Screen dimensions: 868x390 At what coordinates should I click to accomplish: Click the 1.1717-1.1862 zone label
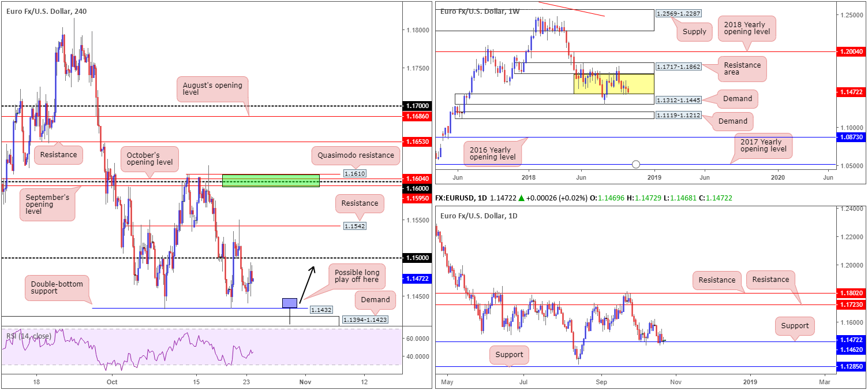pyautogui.click(x=678, y=68)
